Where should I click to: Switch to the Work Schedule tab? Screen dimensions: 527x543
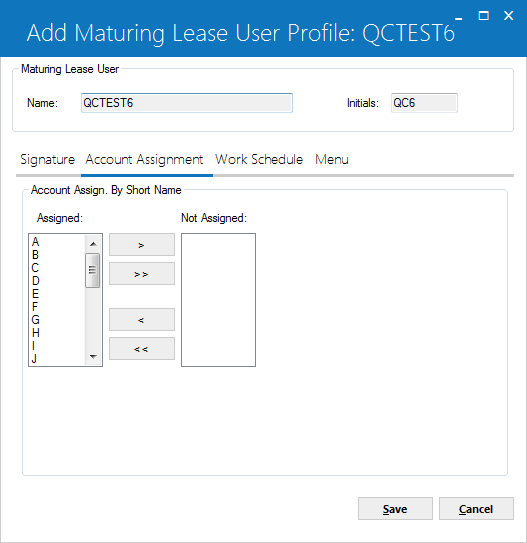(x=259, y=159)
